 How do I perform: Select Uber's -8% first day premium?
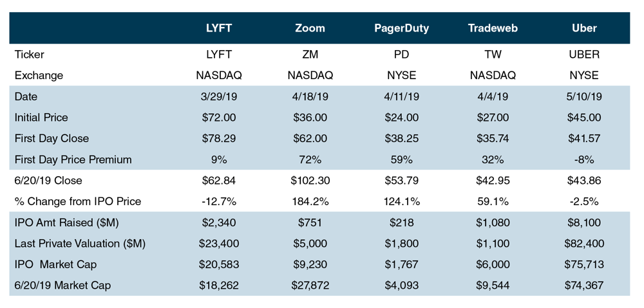point(584,159)
